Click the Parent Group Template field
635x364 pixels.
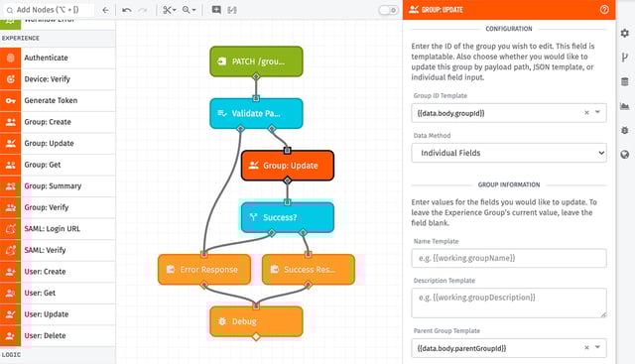click(509, 348)
